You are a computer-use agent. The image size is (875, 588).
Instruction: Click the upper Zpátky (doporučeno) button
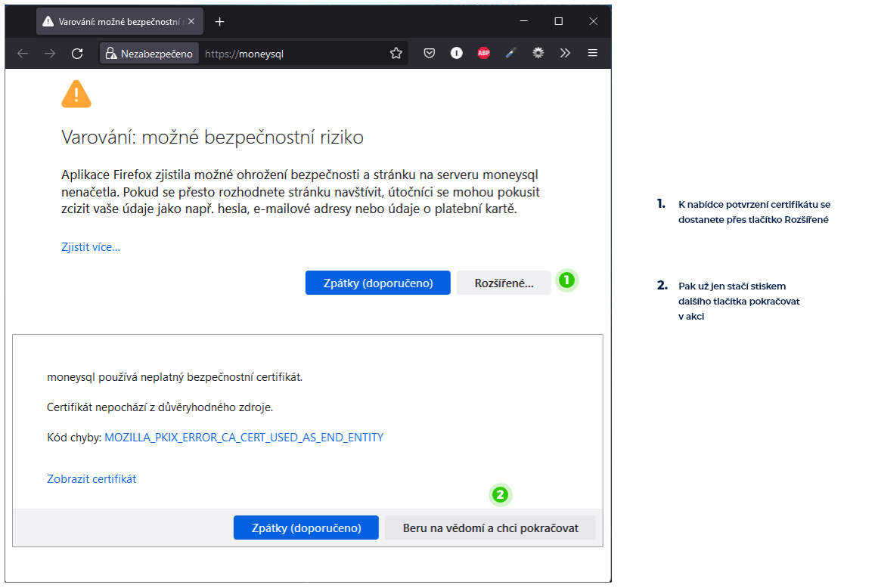click(378, 283)
